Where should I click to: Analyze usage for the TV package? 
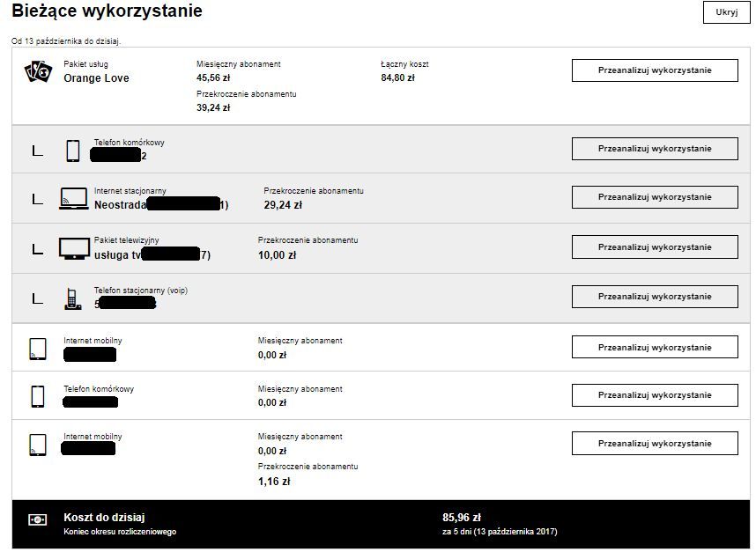655,247
